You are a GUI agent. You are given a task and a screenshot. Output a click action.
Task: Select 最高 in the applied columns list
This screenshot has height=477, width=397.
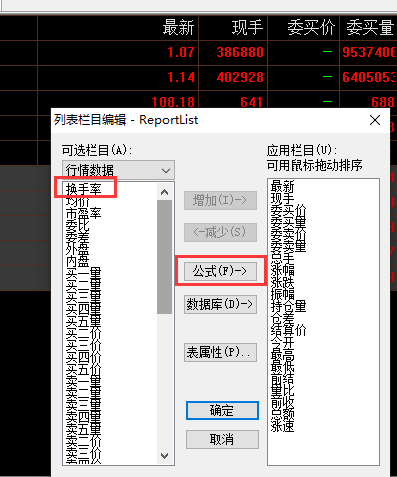click(x=283, y=355)
